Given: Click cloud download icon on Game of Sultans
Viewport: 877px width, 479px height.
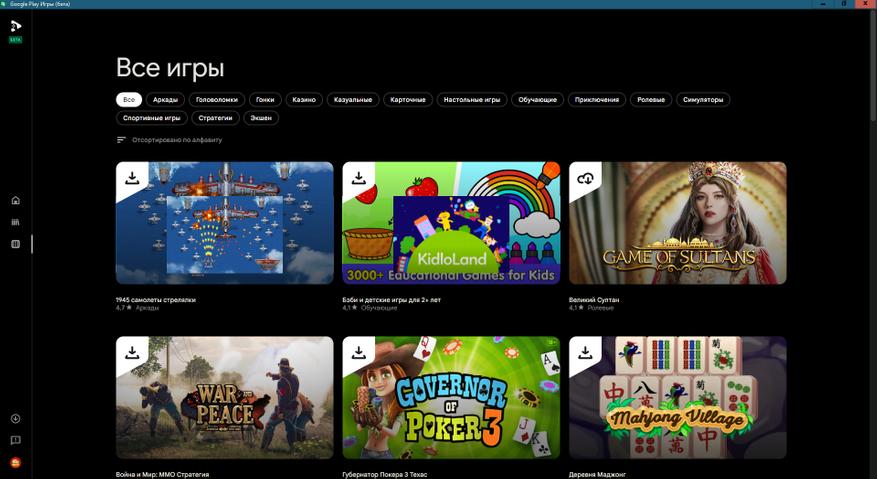Looking at the screenshot, I should click(x=585, y=179).
